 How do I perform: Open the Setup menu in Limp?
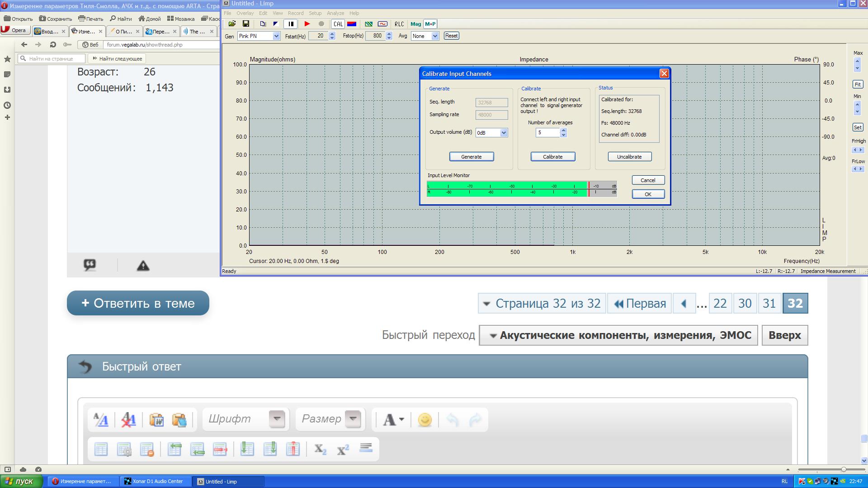tap(315, 13)
